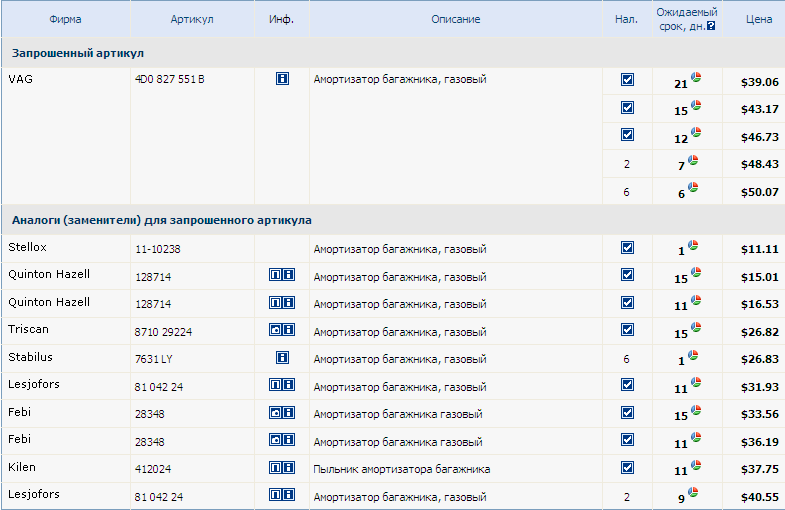The image size is (785, 510).
Task: Click the availability checkmark in the Stellox row
Action: coord(627,248)
